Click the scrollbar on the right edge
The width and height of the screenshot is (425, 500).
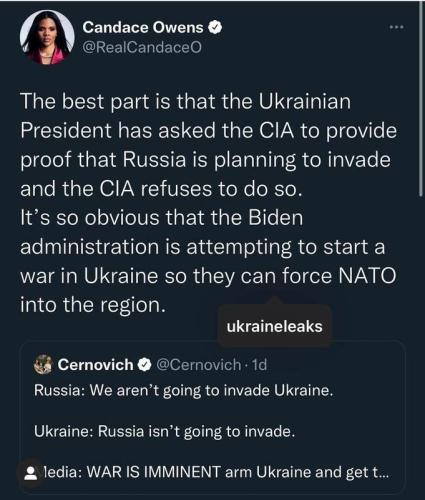tap(421, 100)
